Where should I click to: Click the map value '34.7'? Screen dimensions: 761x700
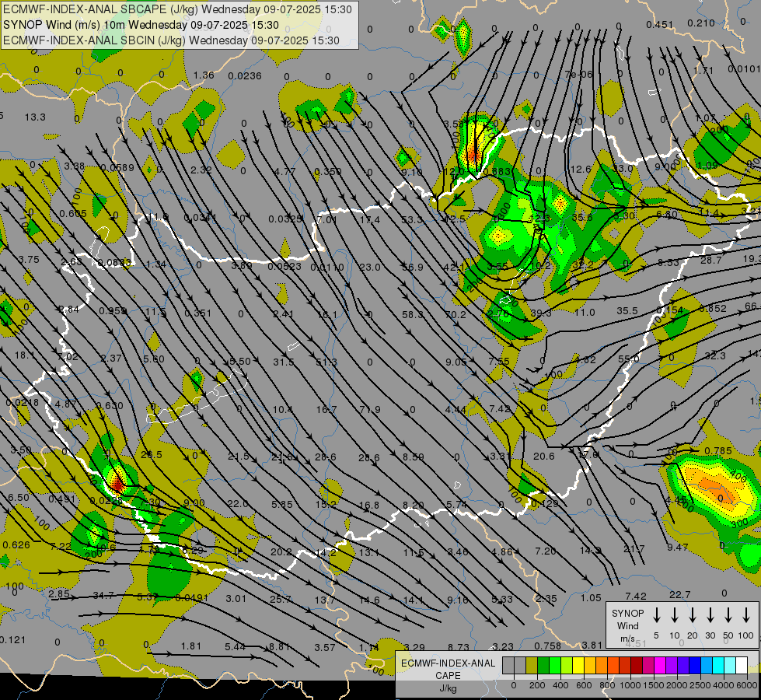click(103, 595)
